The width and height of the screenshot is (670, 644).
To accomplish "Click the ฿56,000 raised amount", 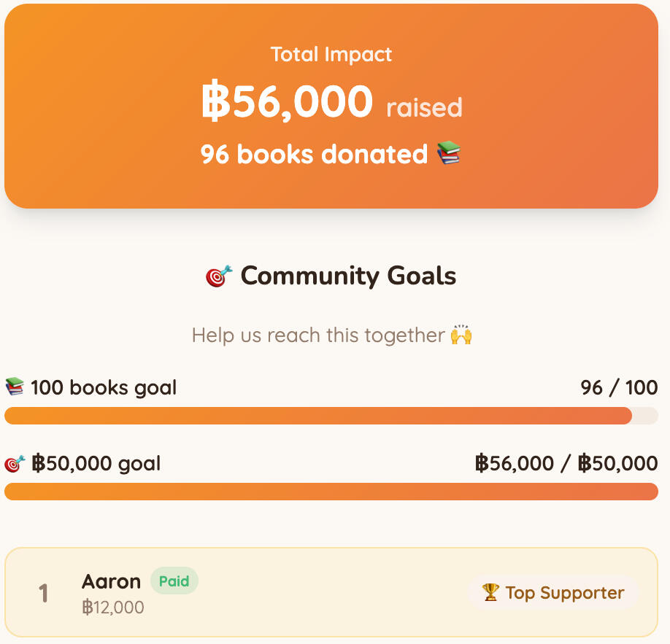I will coord(287,101).
